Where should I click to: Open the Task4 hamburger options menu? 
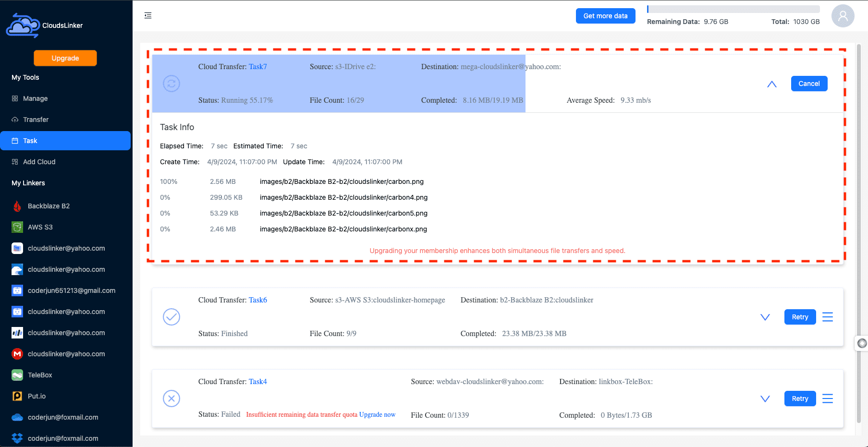click(x=828, y=399)
